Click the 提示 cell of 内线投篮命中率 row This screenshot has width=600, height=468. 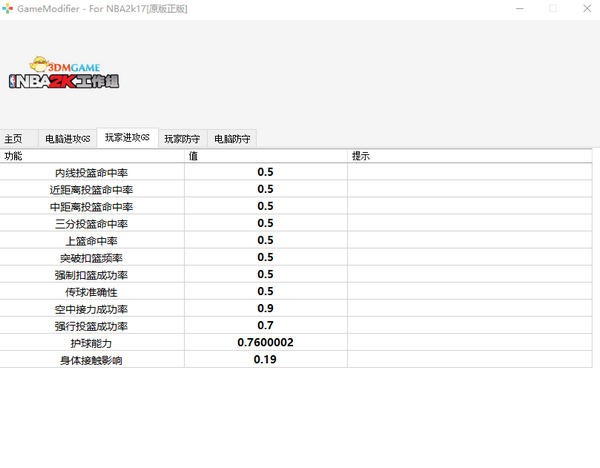tap(470, 172)
